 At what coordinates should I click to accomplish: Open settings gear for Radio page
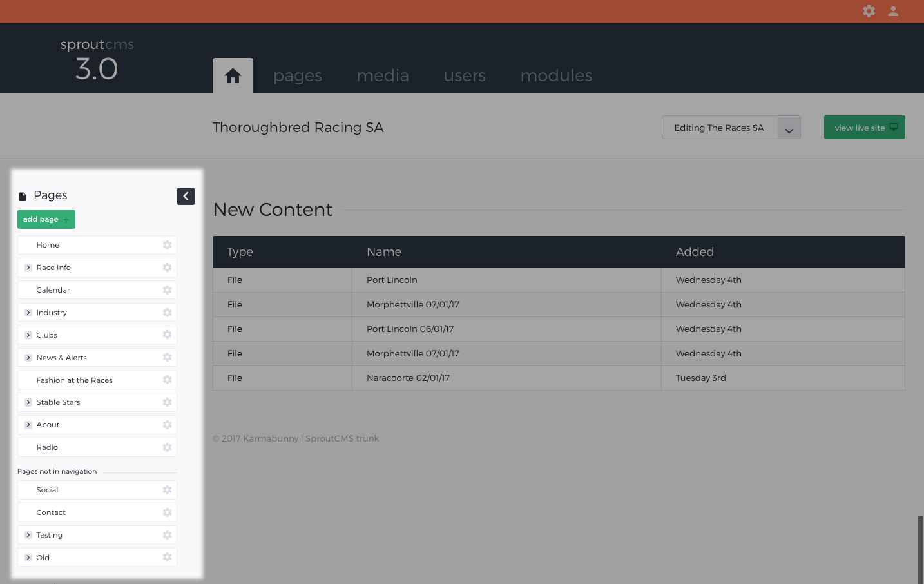click(167, 447)
